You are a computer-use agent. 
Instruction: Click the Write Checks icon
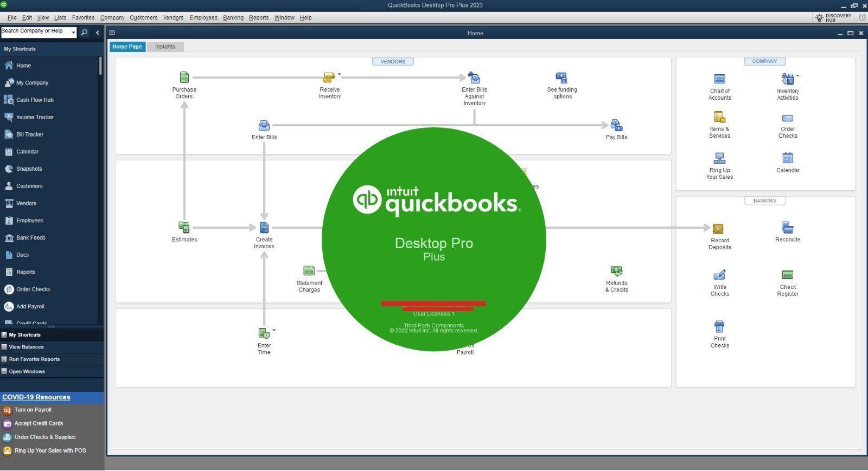pos(719,275)
